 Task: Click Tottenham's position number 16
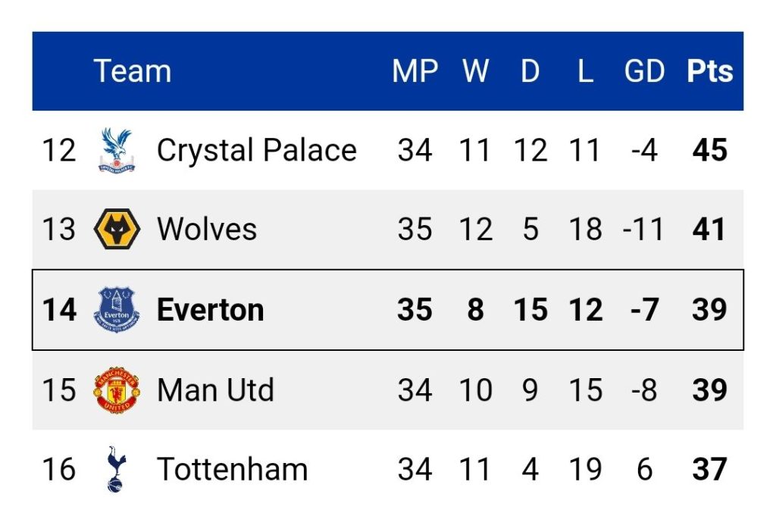[59, 469]
